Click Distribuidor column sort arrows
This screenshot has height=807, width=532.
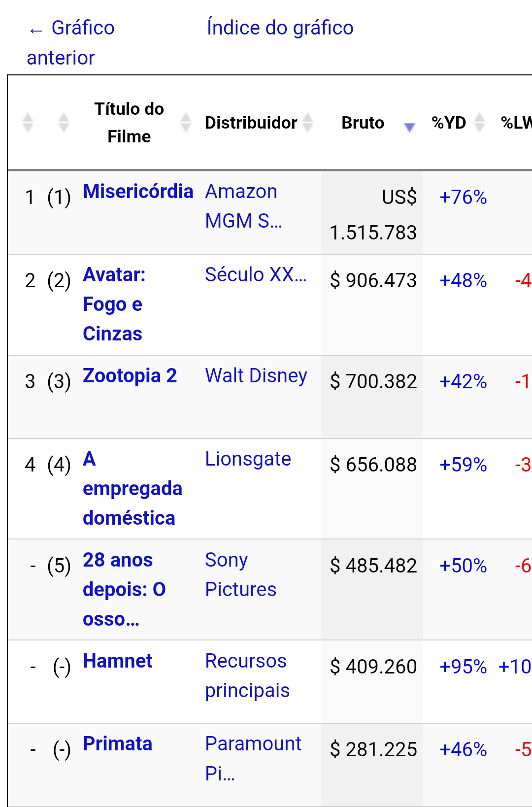click(x=308, y=122)
